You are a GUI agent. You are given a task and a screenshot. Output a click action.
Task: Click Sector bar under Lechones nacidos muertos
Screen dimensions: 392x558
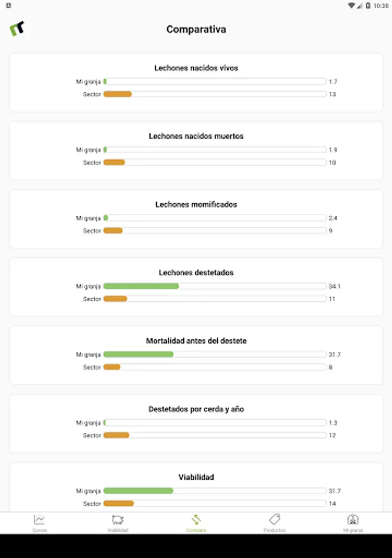tap(214, 162)
